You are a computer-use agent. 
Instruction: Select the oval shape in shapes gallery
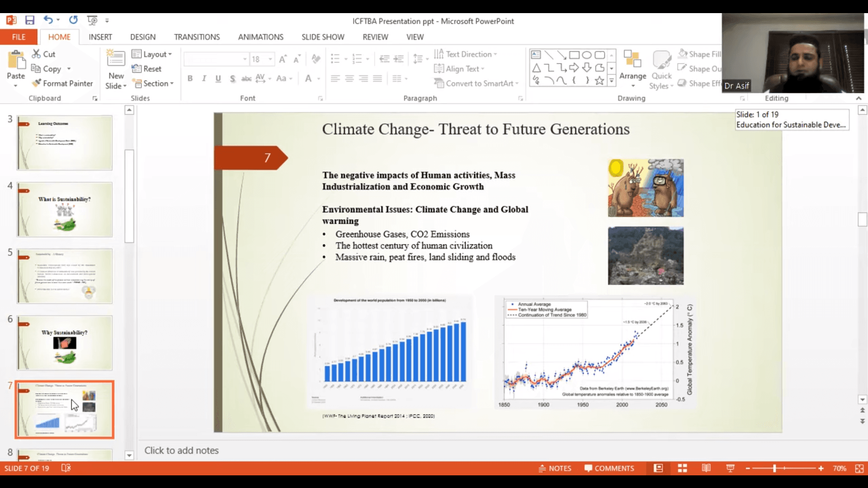click(x=587, y=55)
